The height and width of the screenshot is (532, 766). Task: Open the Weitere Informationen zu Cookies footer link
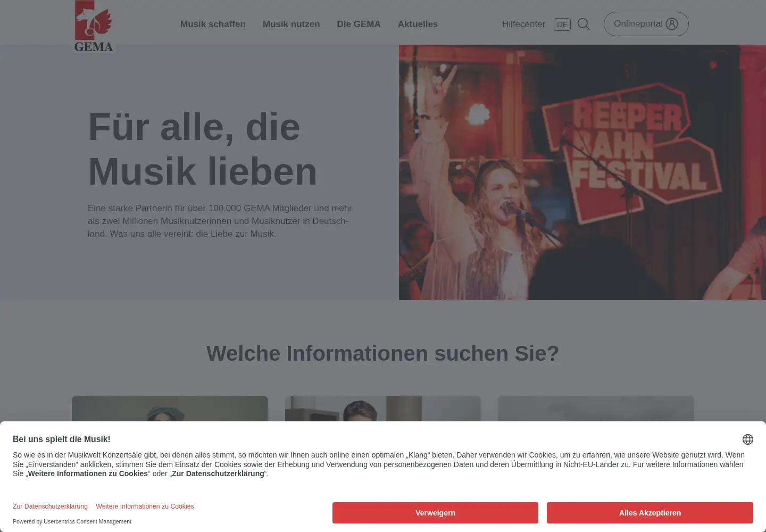[x=145, y=506]
